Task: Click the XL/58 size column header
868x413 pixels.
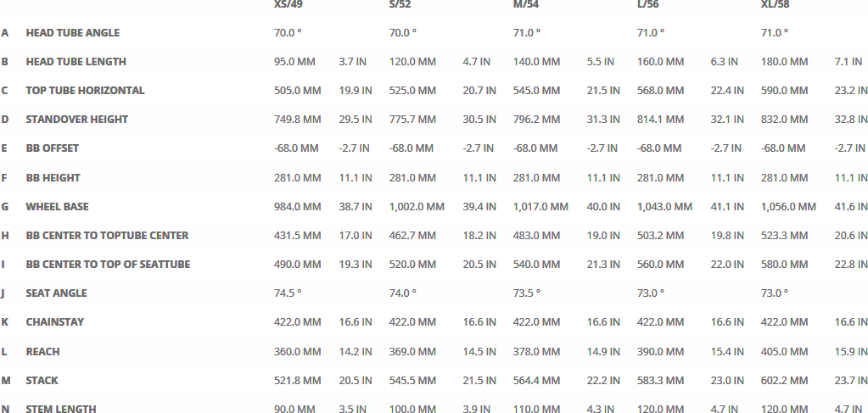Action: (776, 5)
